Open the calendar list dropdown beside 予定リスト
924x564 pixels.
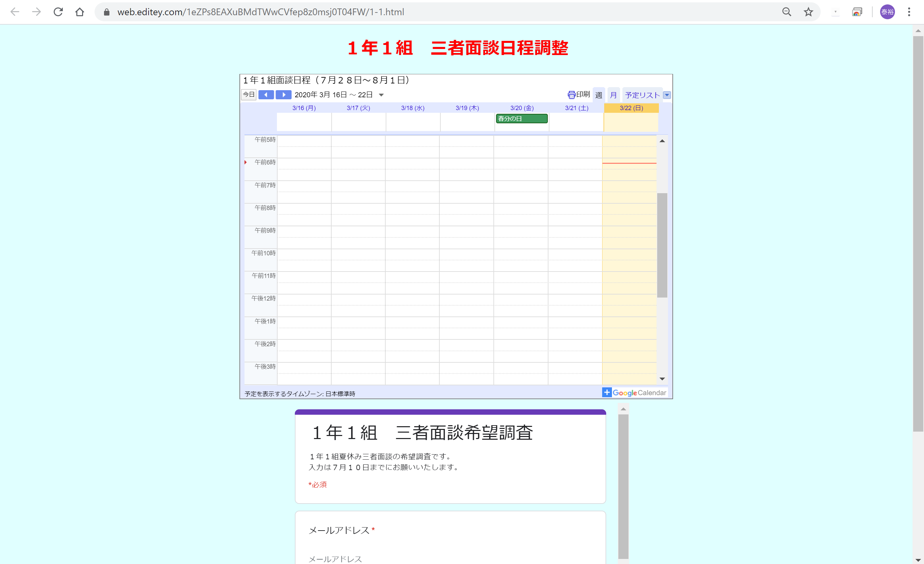(667, 95)
